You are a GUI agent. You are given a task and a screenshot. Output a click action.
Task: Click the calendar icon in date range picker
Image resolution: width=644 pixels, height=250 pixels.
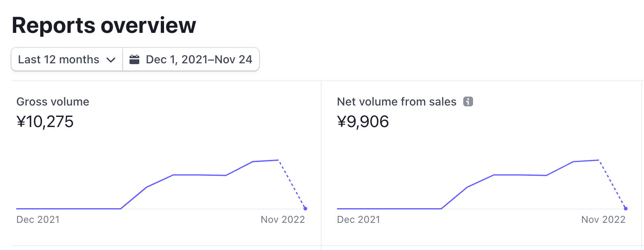tap(134, 60)
